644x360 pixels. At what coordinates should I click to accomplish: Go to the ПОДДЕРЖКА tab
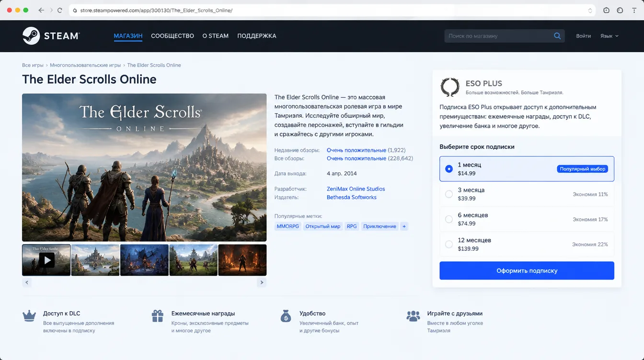[257, 36]
